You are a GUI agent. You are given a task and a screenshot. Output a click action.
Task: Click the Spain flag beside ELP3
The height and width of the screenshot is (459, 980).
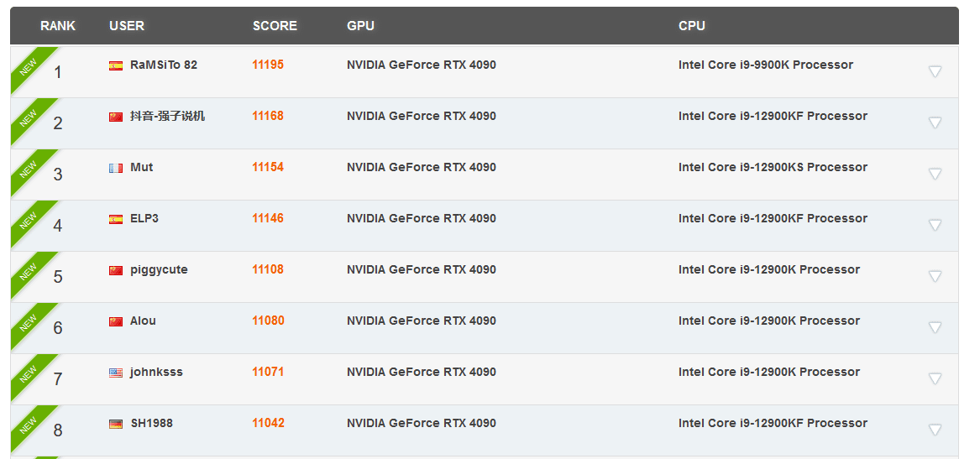click(x=116, y=219)
